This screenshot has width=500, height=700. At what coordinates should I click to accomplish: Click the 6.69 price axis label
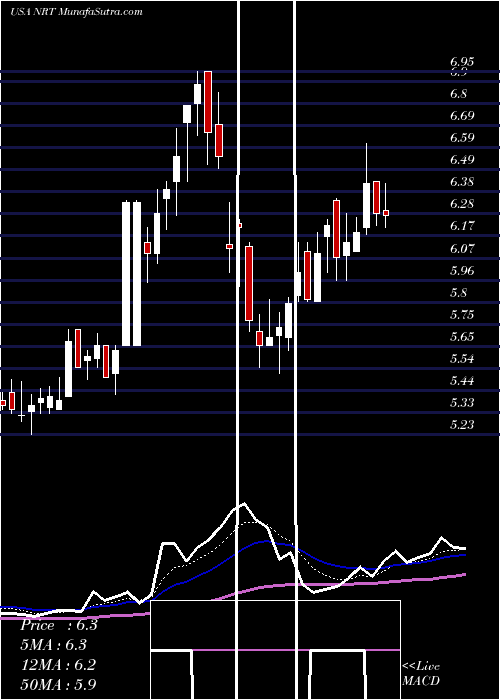click(x=462, y=116)
